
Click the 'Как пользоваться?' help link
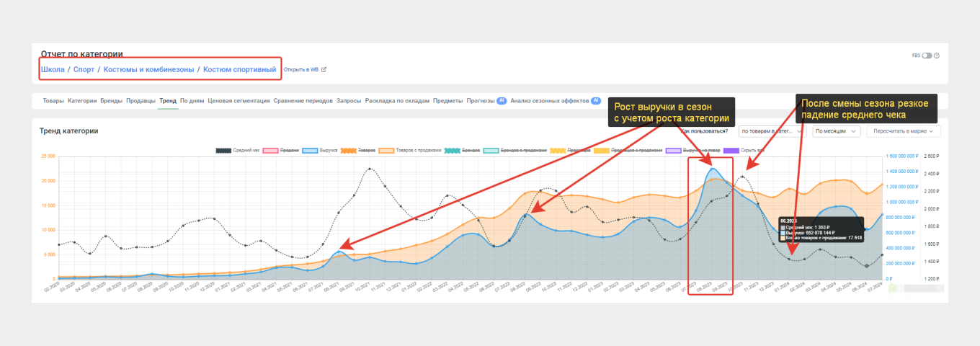pyautogui.click(x=705, y=131)
